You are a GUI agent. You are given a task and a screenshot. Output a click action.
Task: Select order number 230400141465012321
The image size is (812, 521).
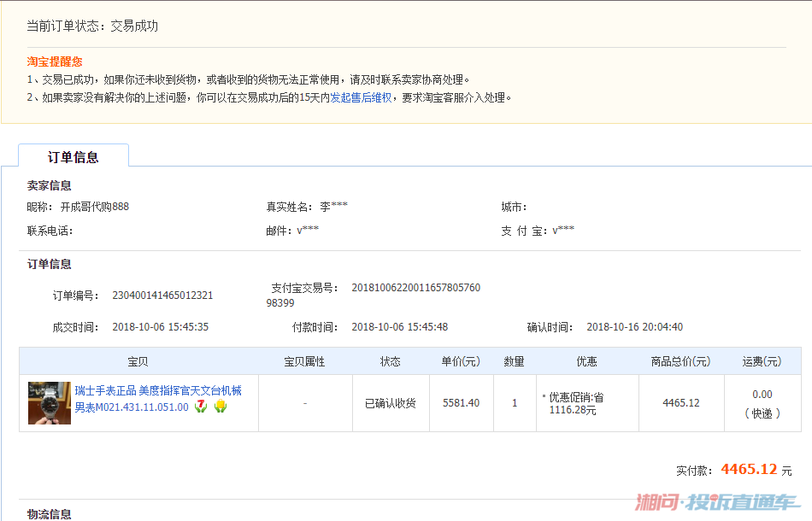click(x=162, y=296)
